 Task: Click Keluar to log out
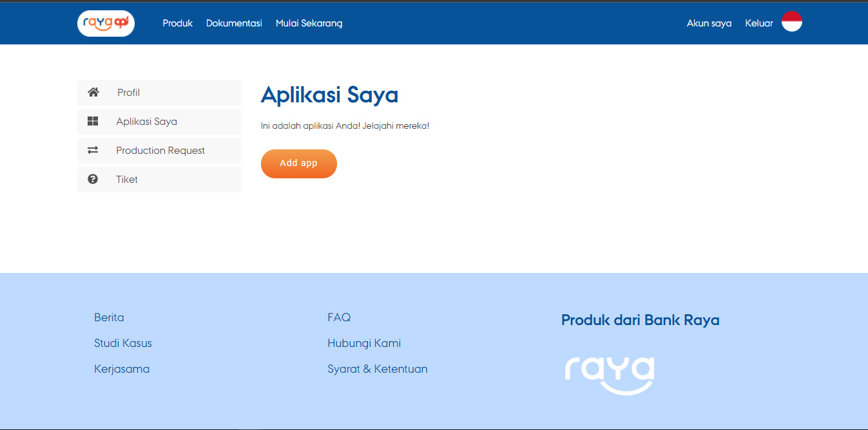coord(758,23)
